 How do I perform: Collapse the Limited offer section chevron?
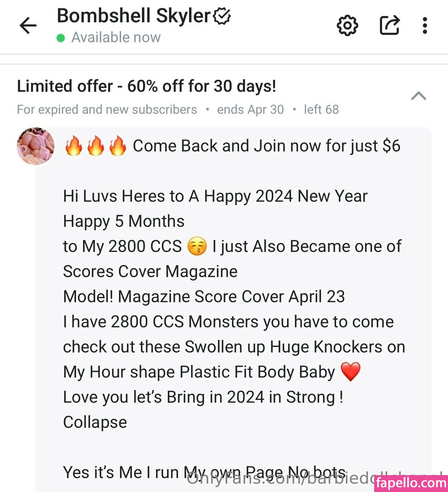tap(418, 96)
